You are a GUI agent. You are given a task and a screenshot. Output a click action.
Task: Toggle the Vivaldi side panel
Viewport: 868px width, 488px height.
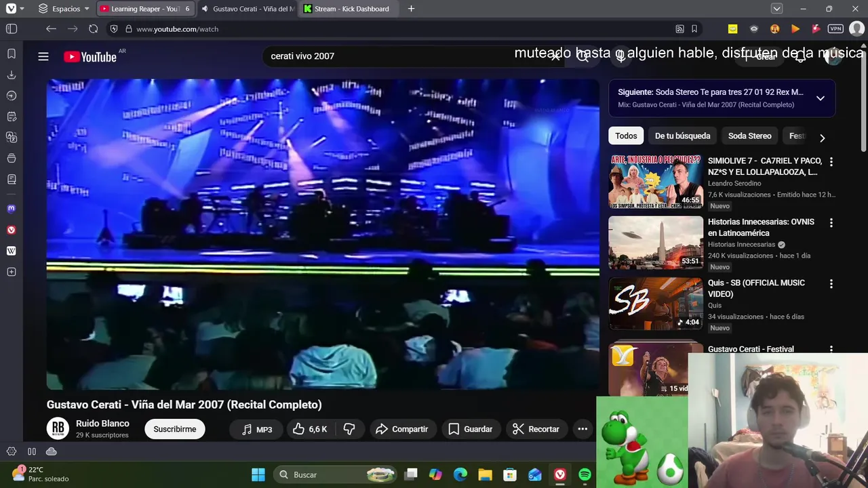(12, 29)
